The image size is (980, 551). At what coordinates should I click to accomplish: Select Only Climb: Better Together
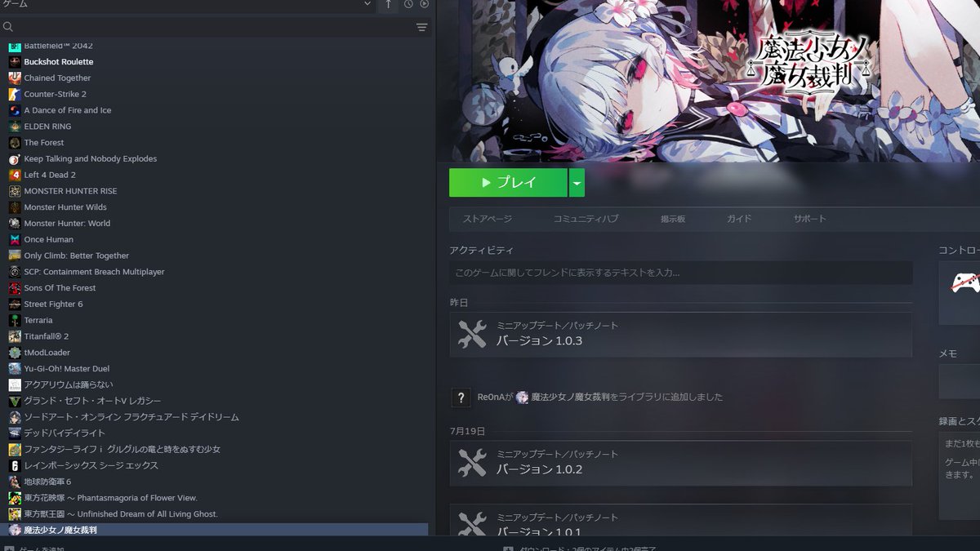[77, 256]
